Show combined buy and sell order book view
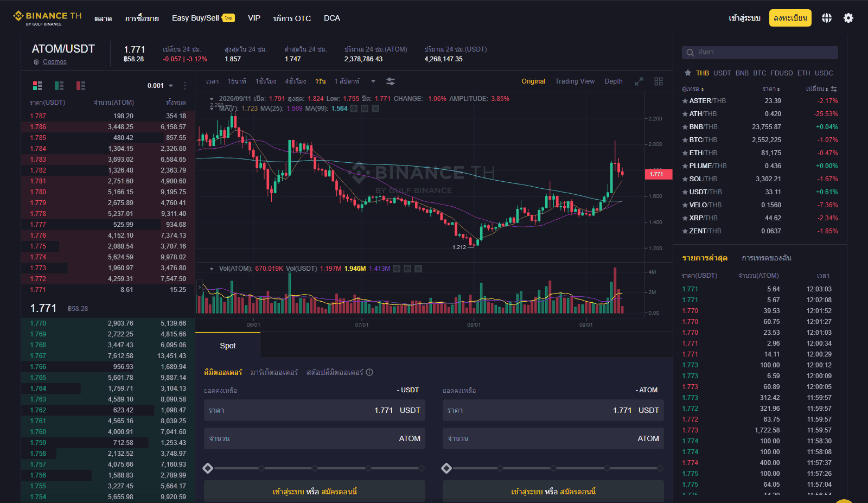 click(37, 86)
